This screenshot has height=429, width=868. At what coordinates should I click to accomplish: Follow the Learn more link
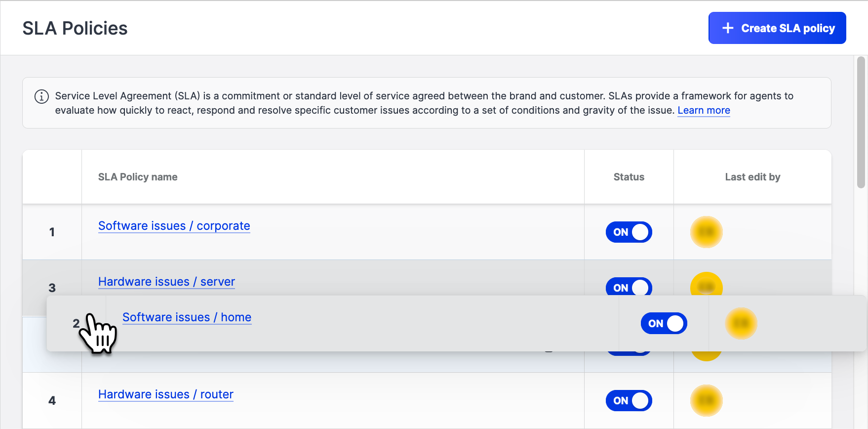[704, 110]
